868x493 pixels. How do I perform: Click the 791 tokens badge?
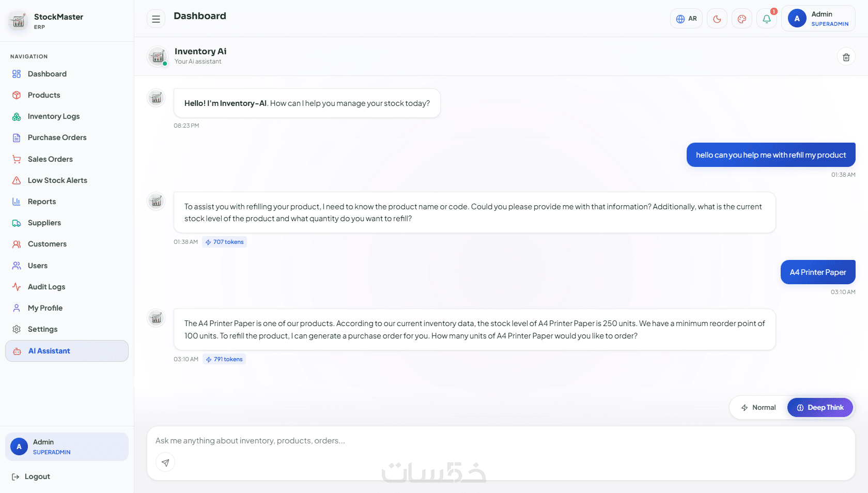point(224,359)
